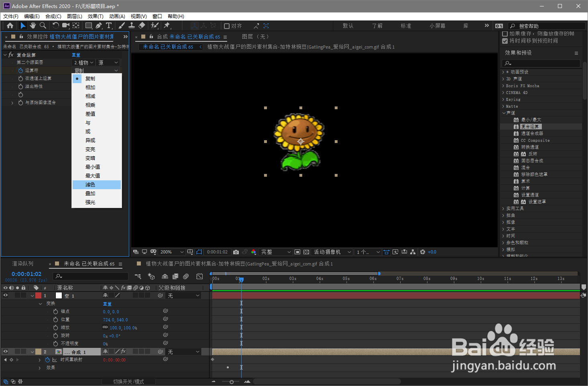Open the 效果(T) menu

click(96, 16)
